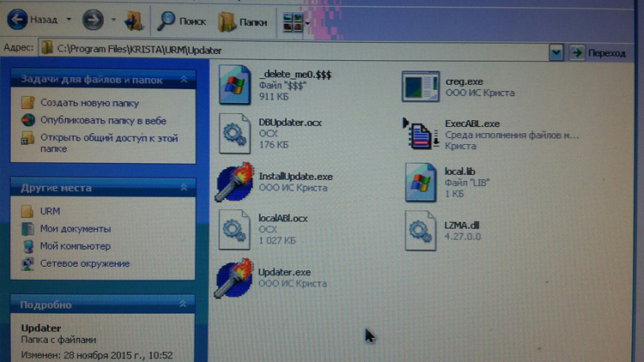Viewport: 644px width, 362px height.
Task: Collapse the Другие места section
Action: point(182,187)
